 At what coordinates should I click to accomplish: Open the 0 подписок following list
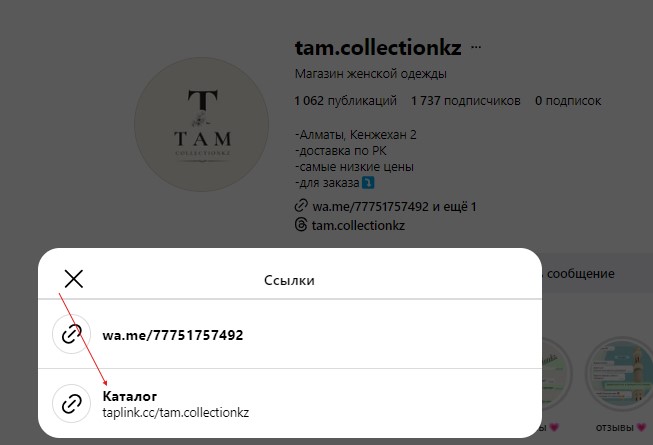[567, 101]
